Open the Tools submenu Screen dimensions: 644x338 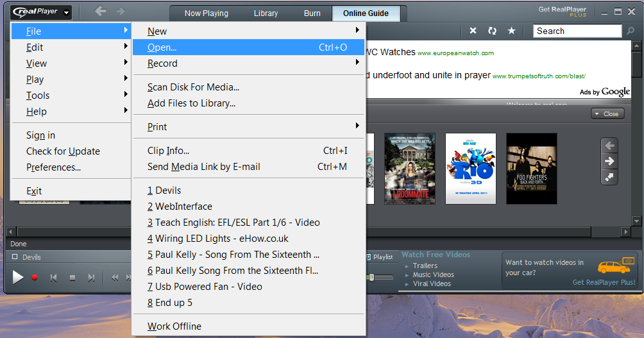pos(71,96)
